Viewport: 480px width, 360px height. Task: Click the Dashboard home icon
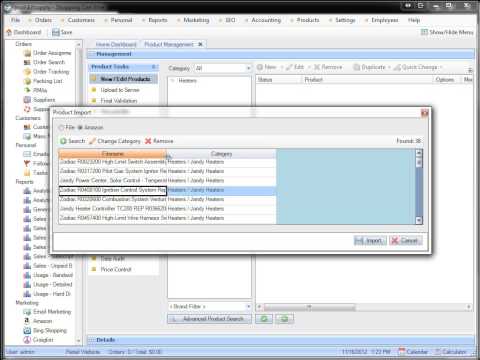9,32
